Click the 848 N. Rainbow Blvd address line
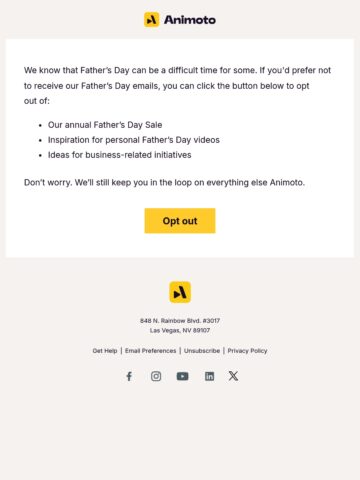Viewport: 360px width, 480px height. [180, 321]
